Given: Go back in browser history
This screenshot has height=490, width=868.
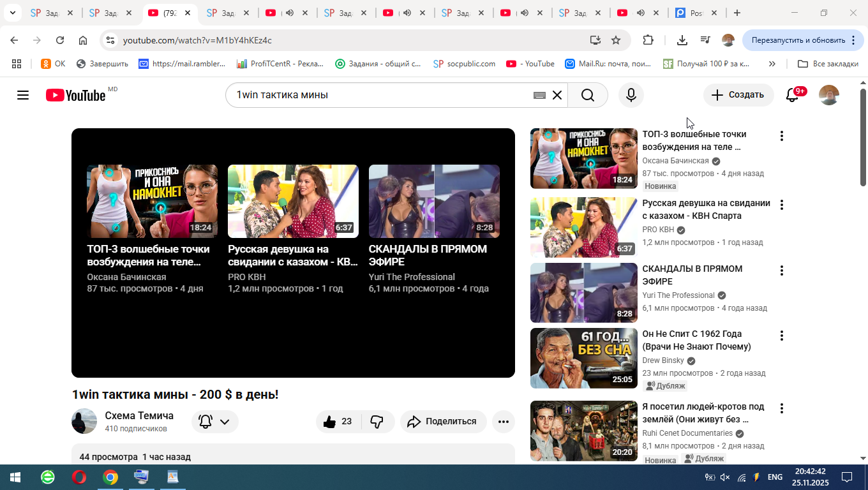Looking at the screenshot, I should click(x=14, y=40).
